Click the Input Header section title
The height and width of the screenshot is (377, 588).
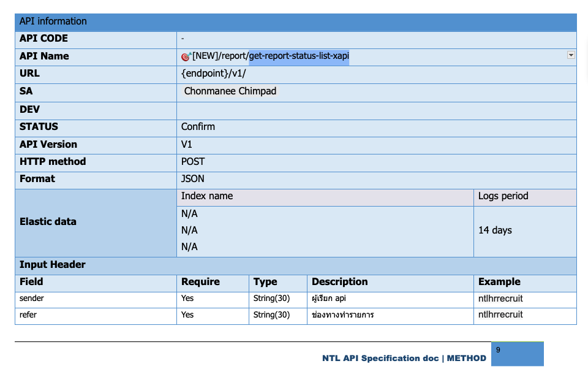tap(53, 265)
